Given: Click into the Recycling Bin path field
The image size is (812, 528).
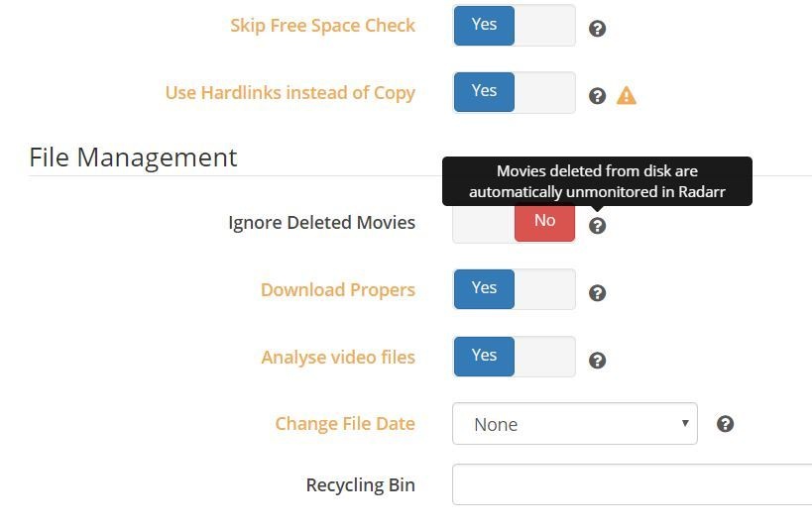Looking at the screenshot, I should (632, 485).
